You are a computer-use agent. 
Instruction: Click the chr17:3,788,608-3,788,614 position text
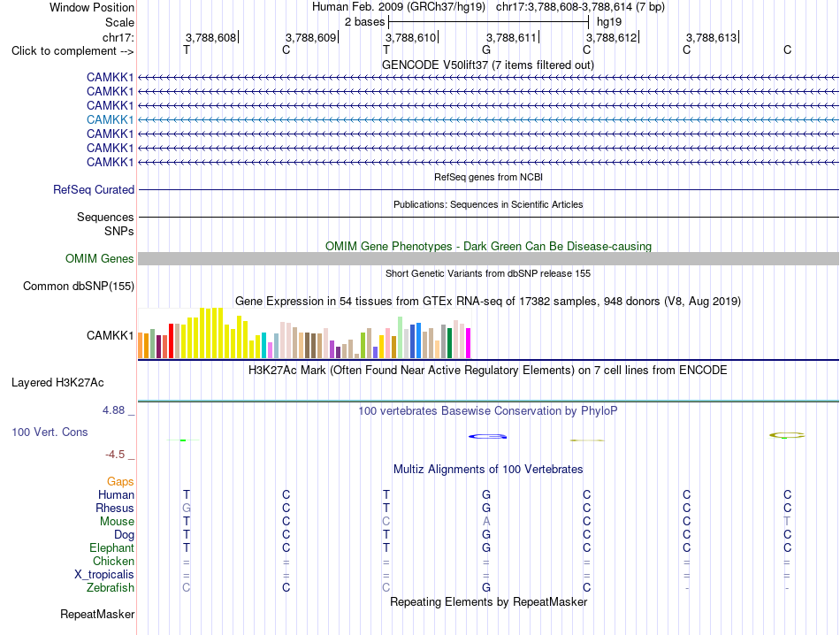[x=580, y=7]
